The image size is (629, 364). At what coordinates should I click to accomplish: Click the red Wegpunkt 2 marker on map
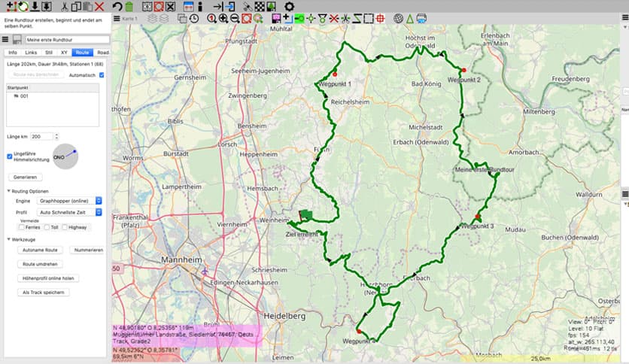tap(463, 70)
